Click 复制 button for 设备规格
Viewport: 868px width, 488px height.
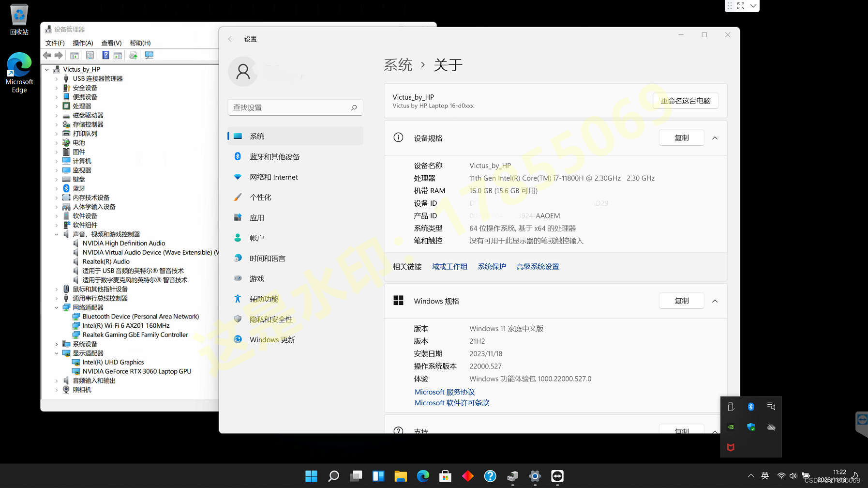pyautogui.click(x=681, y=138)
